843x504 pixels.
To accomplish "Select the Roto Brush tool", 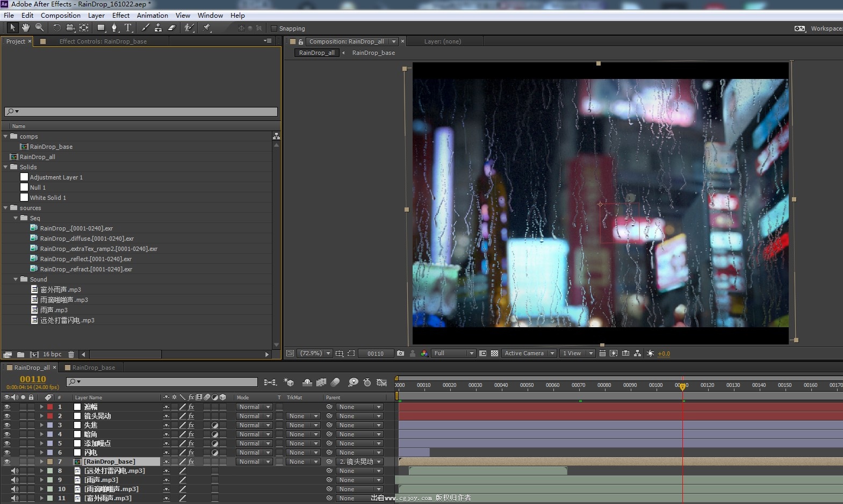I will pyautogui.click(x=189, y=28).
